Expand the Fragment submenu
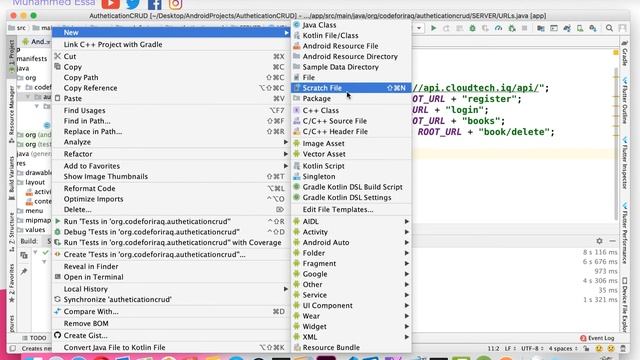 pyautogui.click(x=351, y=263)
